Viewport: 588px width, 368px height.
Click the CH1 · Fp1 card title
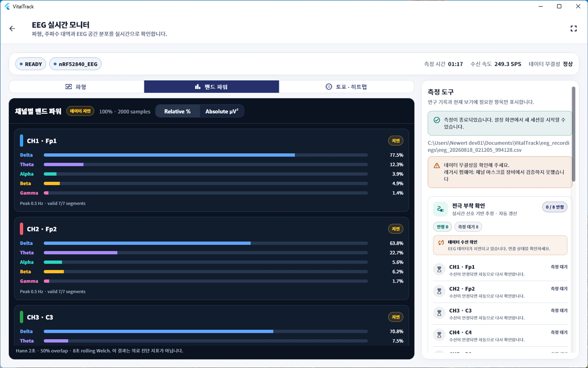click(x=42, y=141)
